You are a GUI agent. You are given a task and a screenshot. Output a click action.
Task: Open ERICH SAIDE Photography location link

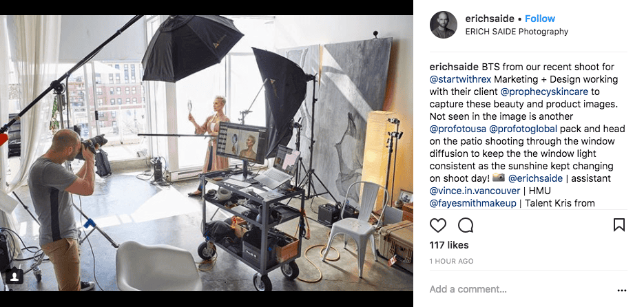517,32
